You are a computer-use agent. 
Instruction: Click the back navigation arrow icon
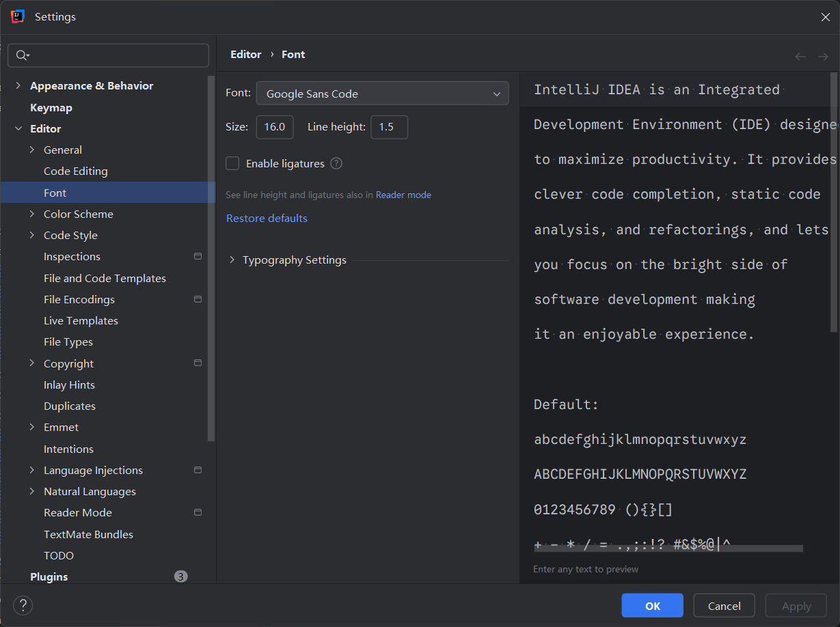[x=800, y=56]
